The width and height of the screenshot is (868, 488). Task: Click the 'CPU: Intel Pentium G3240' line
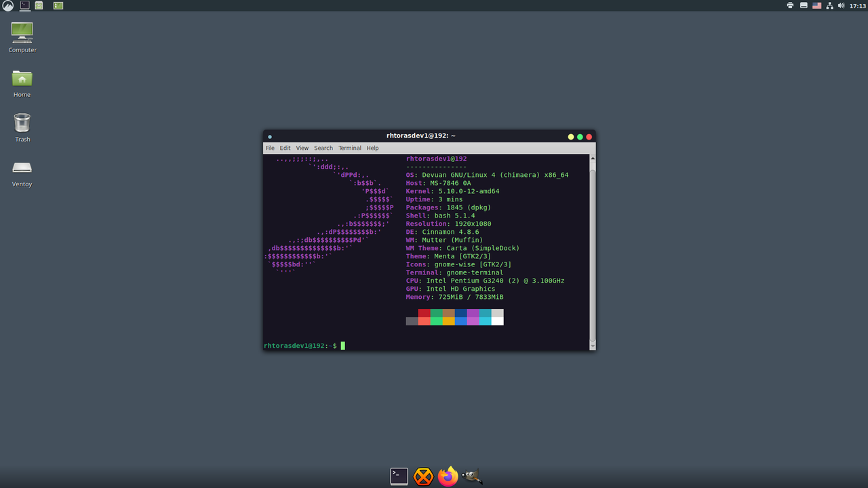click(x=485, y=281)
